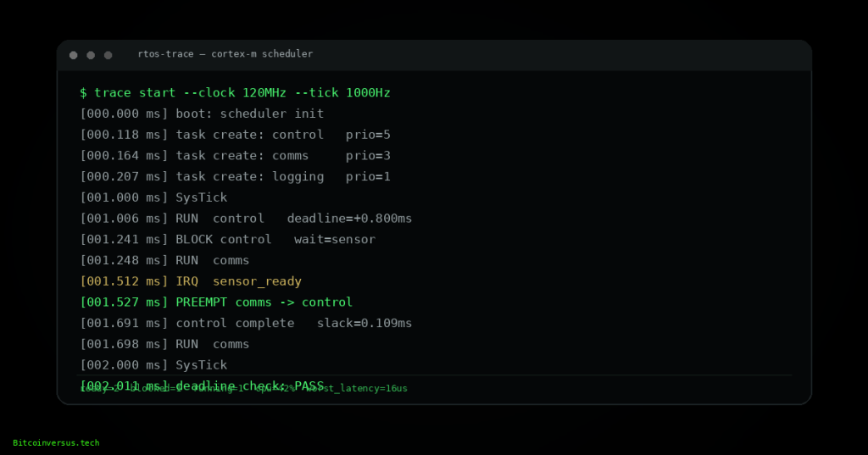This screenshot has width=868, height=455.
Task: Click the RUN comms line at 001.248 ms
Action: click(165, 260)
